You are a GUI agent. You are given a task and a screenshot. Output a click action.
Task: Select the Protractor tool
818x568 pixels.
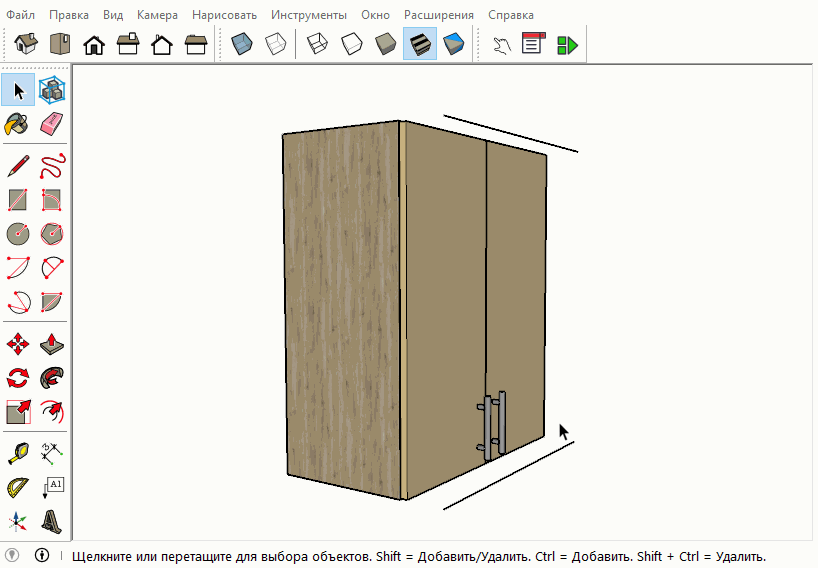(x=18, y=488)
